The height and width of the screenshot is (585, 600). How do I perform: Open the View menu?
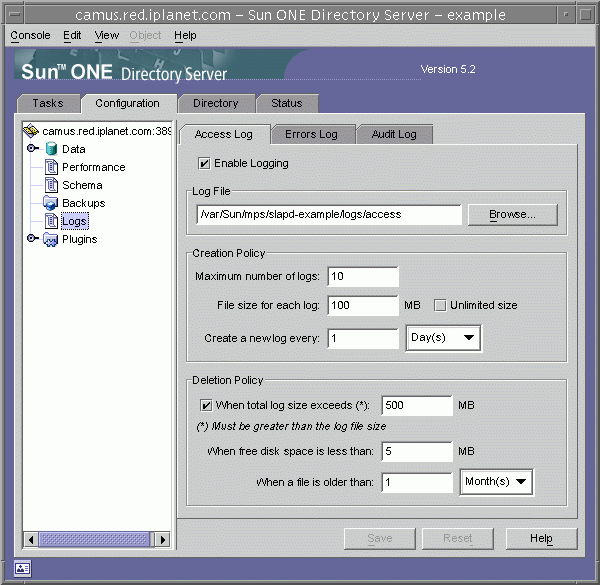pyautogui.click(x=107, y=35)
